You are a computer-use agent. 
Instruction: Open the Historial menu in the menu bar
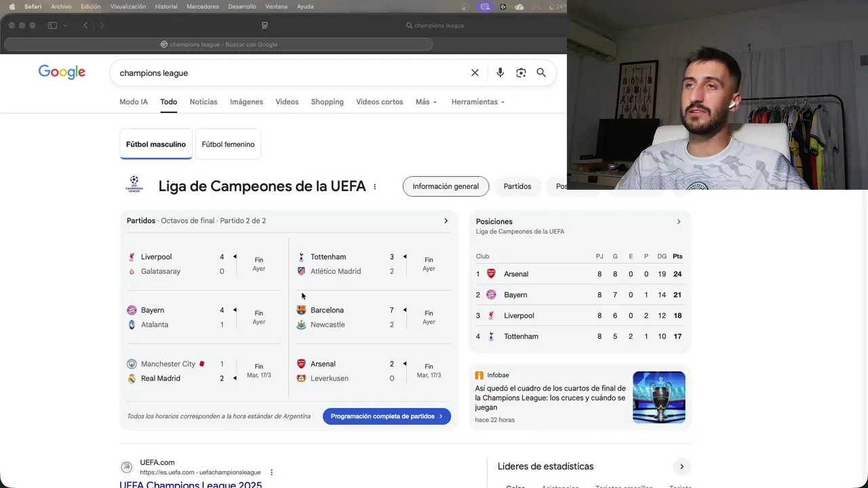click(x=166, y=6)
